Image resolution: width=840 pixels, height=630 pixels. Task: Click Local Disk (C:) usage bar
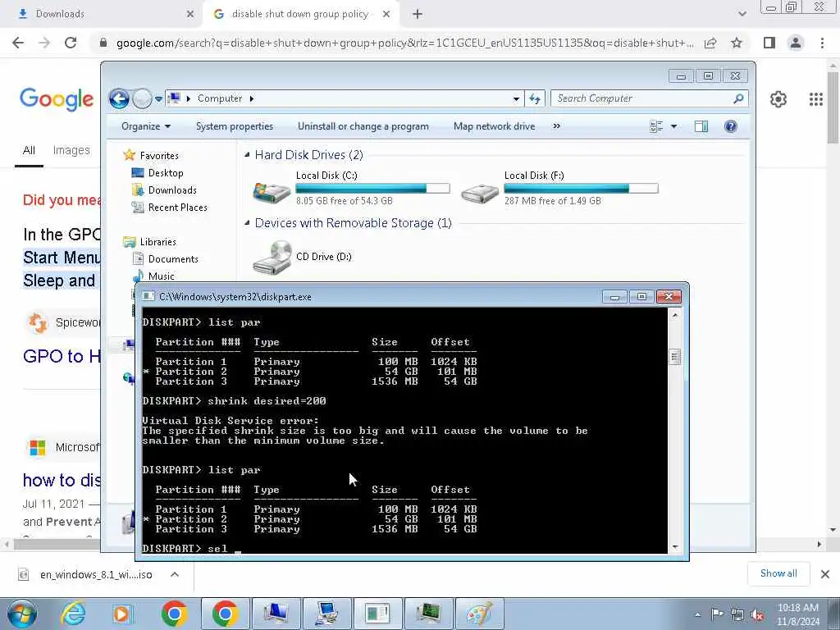[373, 189]
